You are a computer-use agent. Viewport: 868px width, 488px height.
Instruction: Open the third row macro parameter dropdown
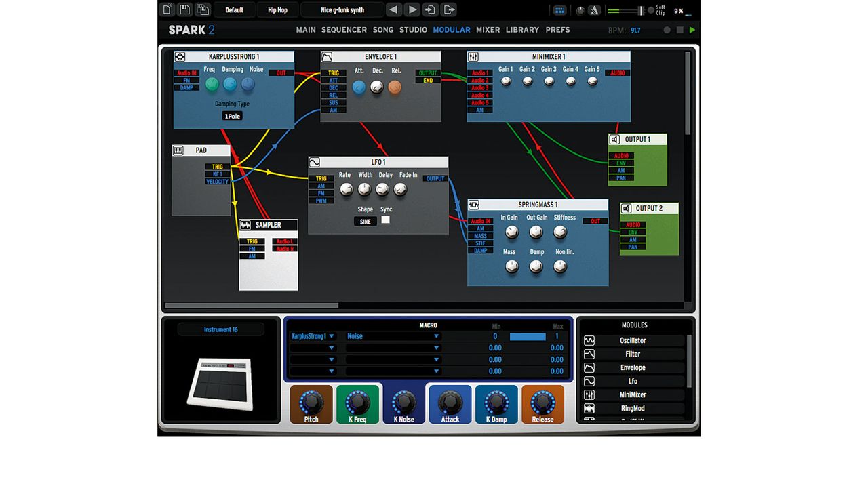pos(393,359)
